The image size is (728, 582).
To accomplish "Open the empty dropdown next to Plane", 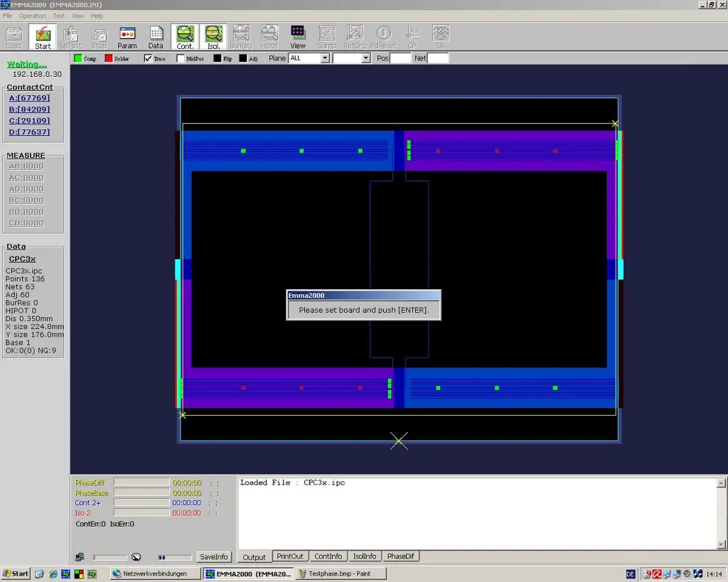I will pos(366,58).
